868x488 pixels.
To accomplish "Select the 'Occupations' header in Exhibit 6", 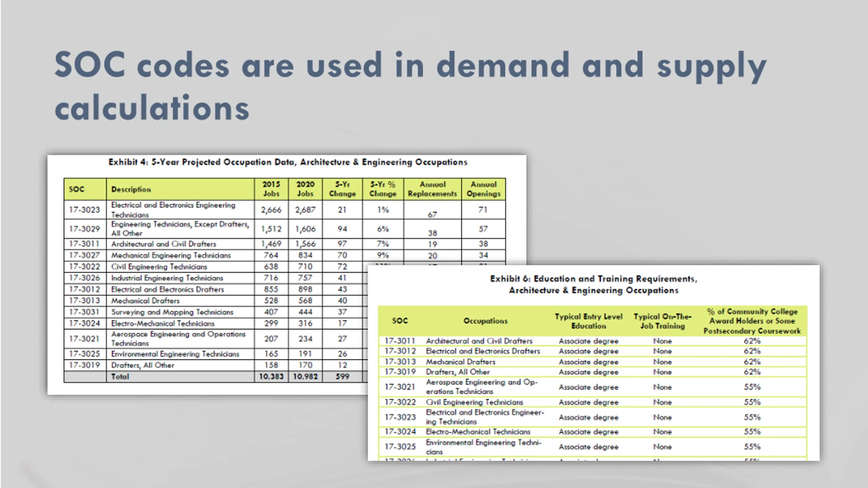I will (x=485, y=321).
